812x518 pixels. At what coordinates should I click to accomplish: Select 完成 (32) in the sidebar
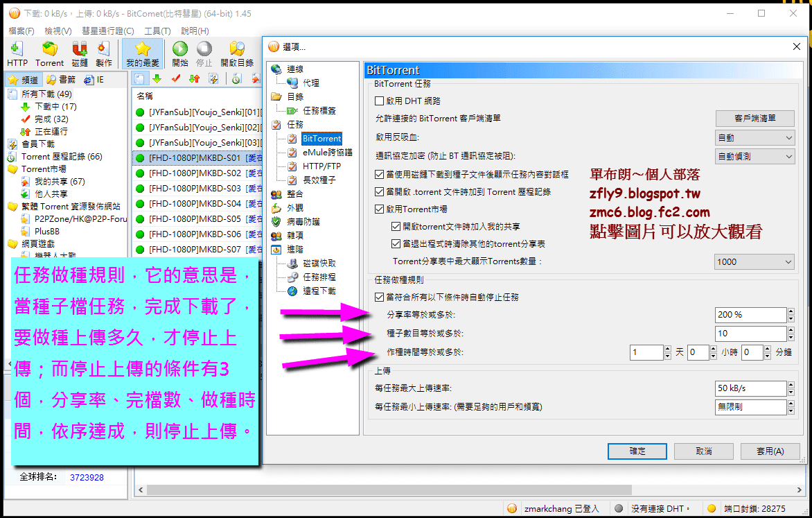point(51,119)
